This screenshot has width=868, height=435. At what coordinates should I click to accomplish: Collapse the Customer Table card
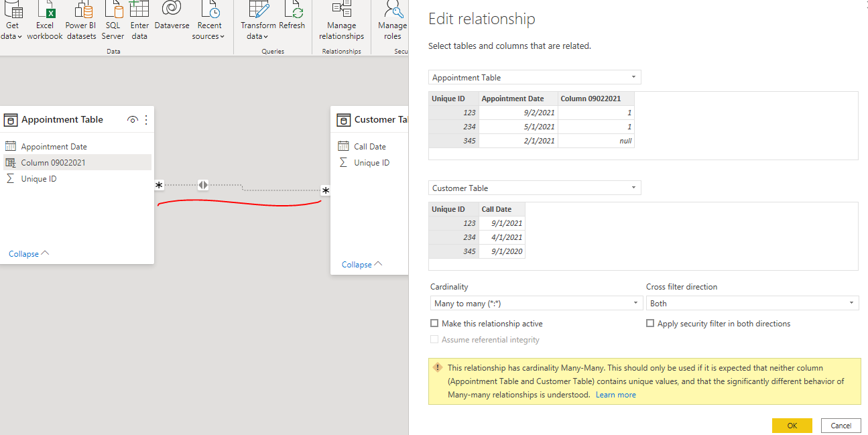pos(362,265)
